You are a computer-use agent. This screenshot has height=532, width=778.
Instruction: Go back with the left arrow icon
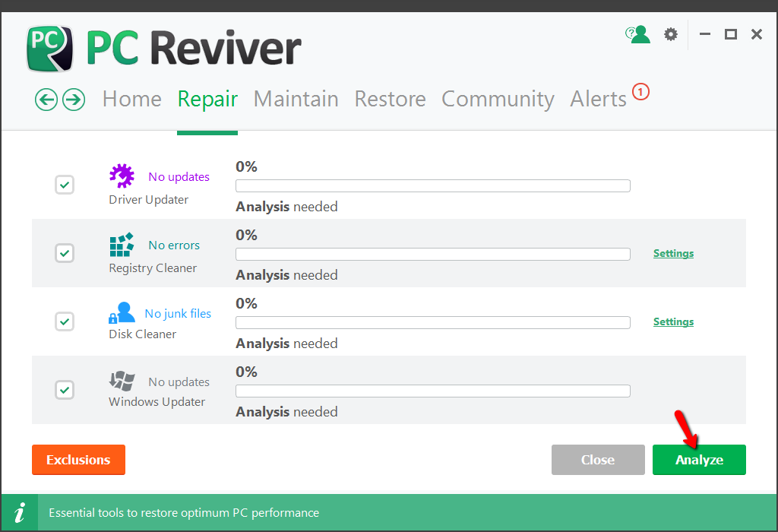pos(46,100)
